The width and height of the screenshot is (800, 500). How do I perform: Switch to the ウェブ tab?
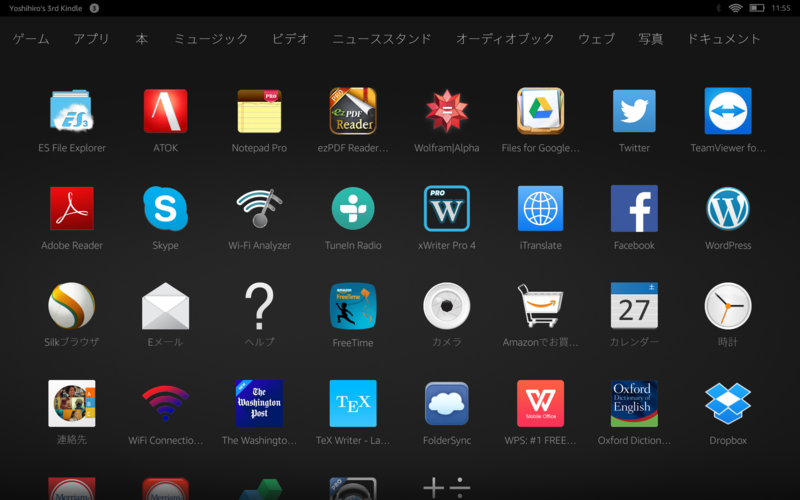[x=596, y=39]
